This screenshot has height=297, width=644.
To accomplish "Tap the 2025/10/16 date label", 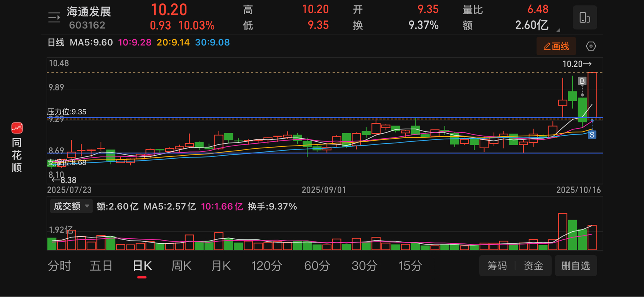I will [x=579, y=190].
